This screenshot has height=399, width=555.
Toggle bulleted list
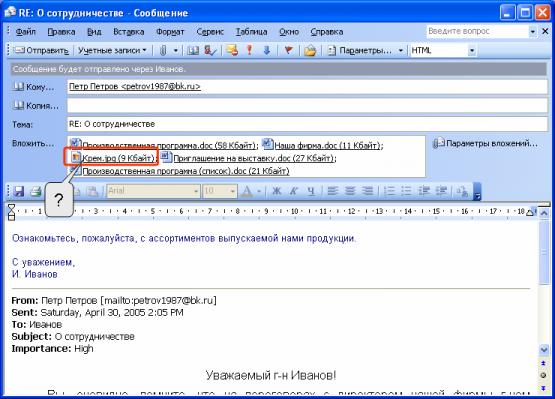[x=406, y=191]
